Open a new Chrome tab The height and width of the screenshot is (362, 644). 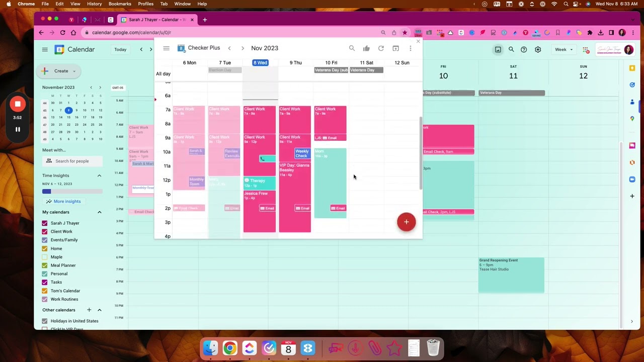coord(205,20)
